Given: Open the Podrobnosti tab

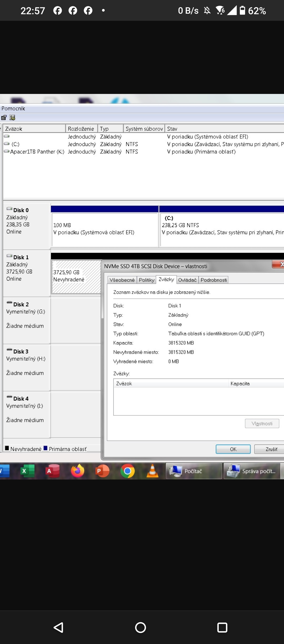Looking at the screenshot, I should [x=214, y=280].
